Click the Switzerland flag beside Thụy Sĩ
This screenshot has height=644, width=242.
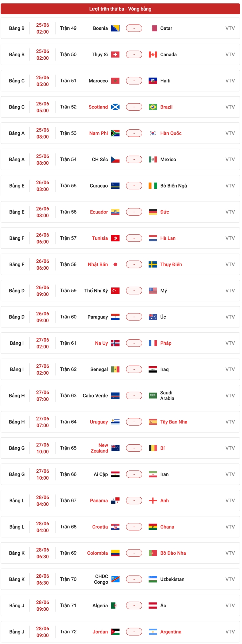115,55
